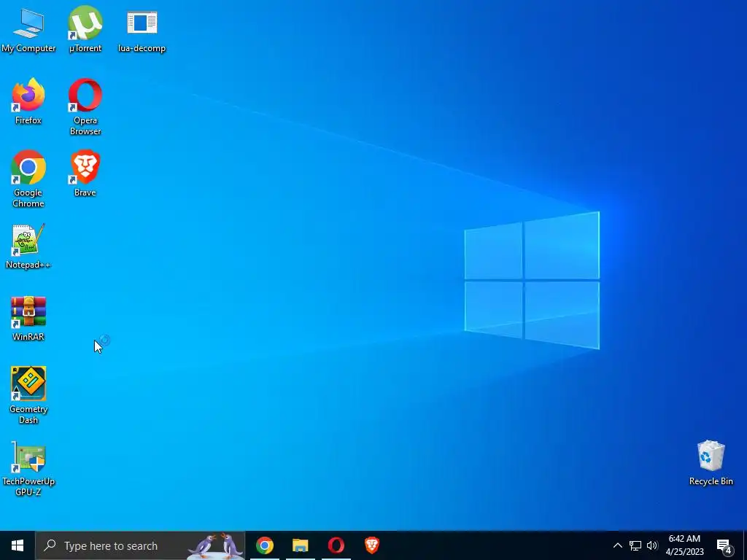Select the Notepad++ desktop shortcut
The image size is (747, 560).
(28, 246)
